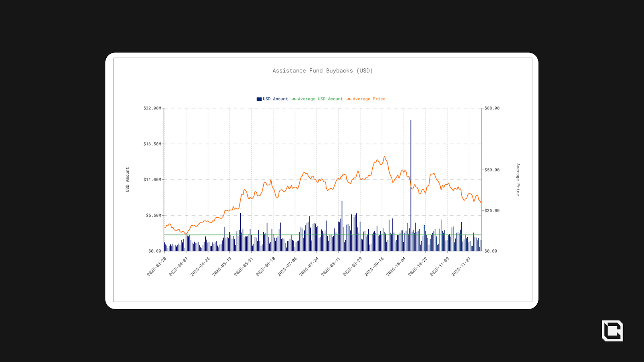Screen dimensions: 644x362
Task: Click the chart title Assistance Fund Buybacks (USD)
Action: point(322,71)
